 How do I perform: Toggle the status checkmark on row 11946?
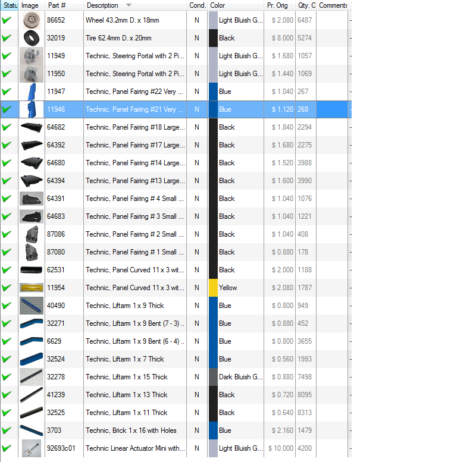[x=7, y=109]
